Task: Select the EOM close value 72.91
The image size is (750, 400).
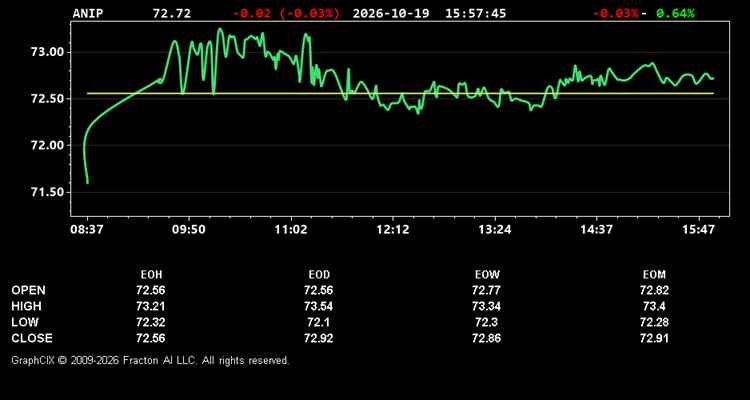Action: pyautogui.click(x=654, y=338)
